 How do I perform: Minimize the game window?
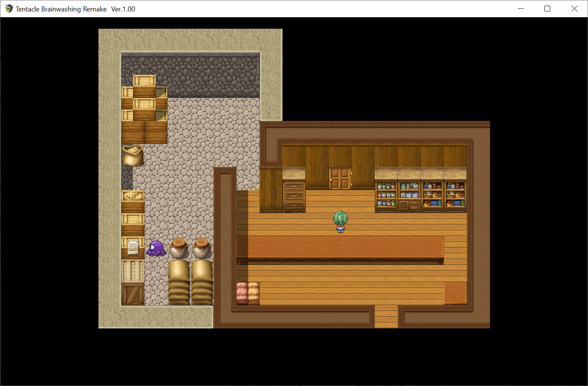pyautogui.click(x=521, y=9)
